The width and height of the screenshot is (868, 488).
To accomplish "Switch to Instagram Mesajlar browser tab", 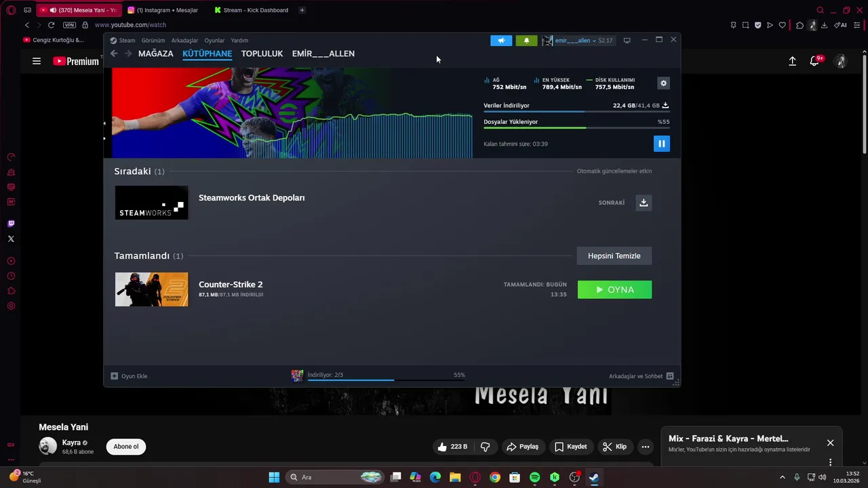I will point(163,10).
